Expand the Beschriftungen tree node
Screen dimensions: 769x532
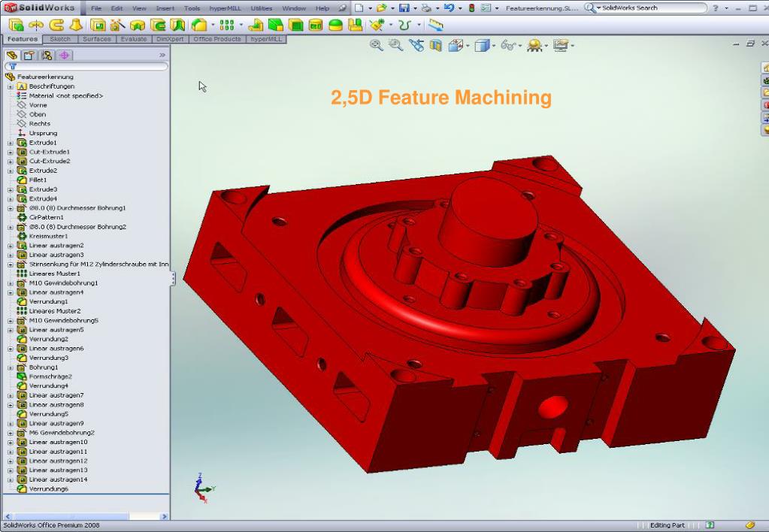pos(11,86)
